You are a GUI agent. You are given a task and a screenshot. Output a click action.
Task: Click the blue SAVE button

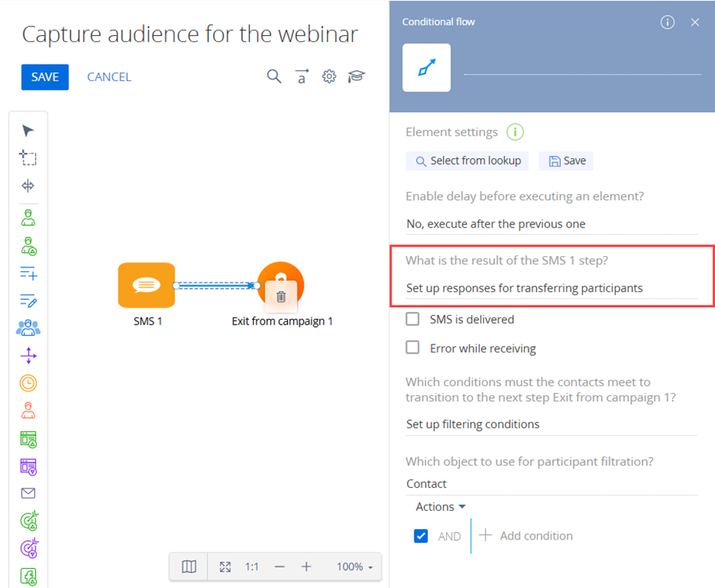[45, 77]
